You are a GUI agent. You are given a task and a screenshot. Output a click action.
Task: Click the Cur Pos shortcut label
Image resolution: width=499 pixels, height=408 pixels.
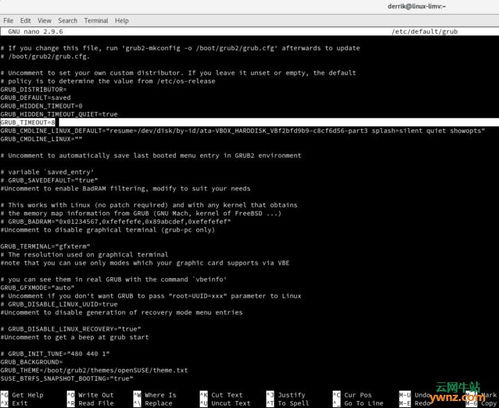358,395
